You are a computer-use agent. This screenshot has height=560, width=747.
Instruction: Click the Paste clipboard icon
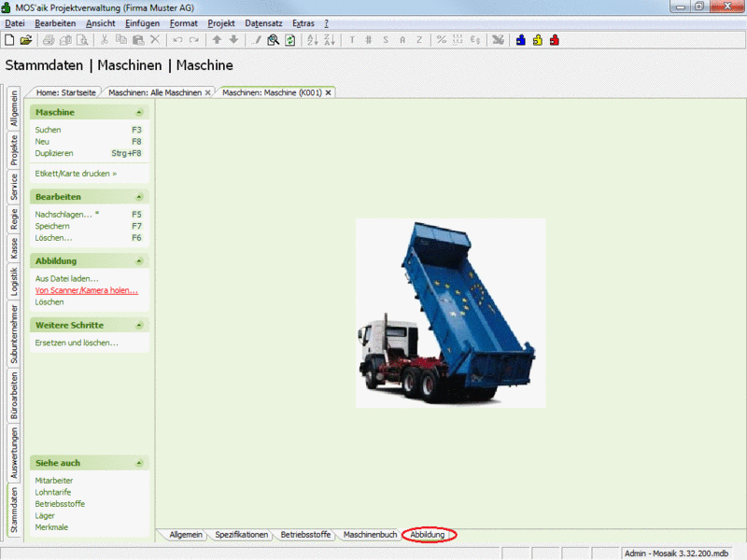click(138, 40)
